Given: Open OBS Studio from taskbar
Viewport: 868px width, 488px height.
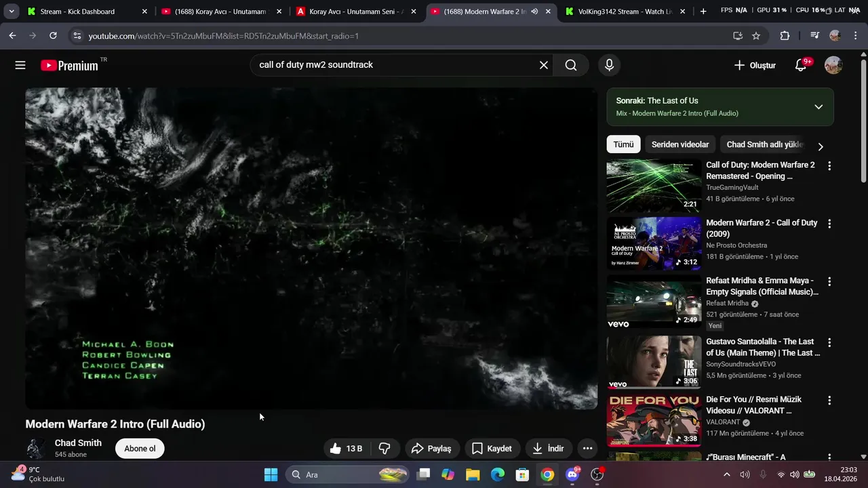Looking at the screenshot, I should [597, 474].
